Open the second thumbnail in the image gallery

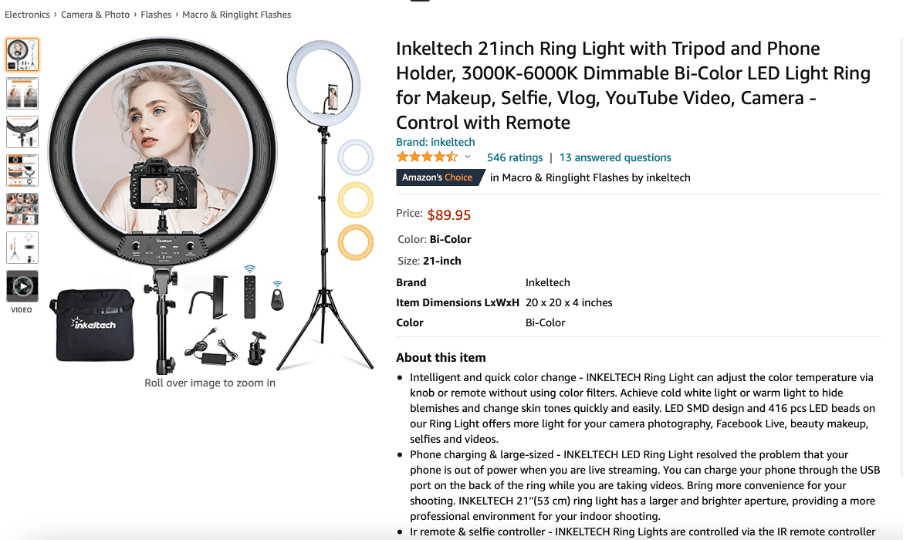[x=22, y=93]
